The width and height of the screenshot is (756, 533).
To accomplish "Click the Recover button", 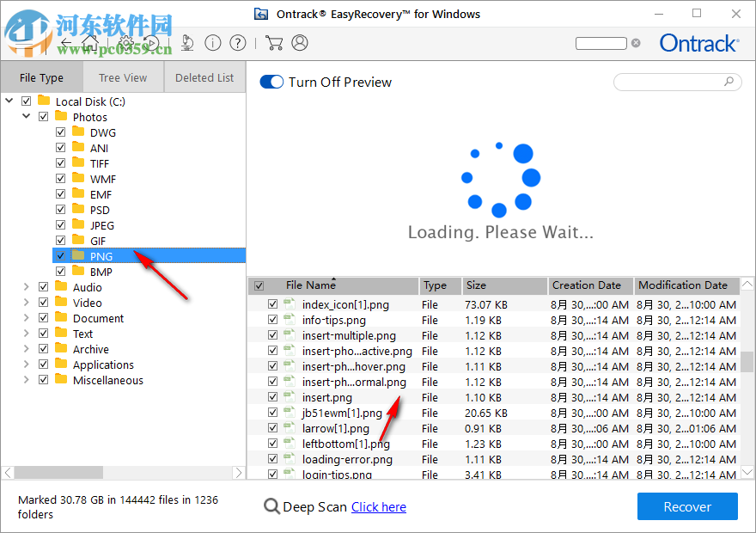I will (x=687, y=506).
